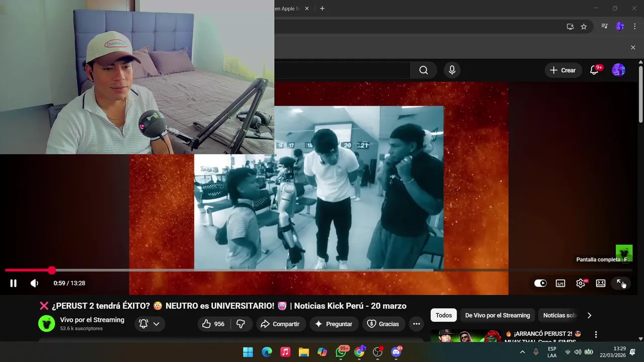Open the Windows Start menu
The image size is (644, 362).
(x=248, y=352)
